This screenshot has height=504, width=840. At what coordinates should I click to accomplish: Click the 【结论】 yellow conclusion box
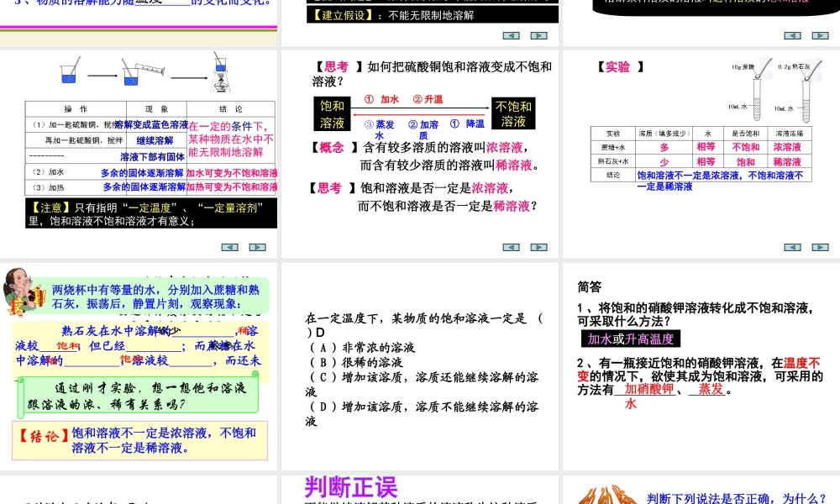(139, 440)
